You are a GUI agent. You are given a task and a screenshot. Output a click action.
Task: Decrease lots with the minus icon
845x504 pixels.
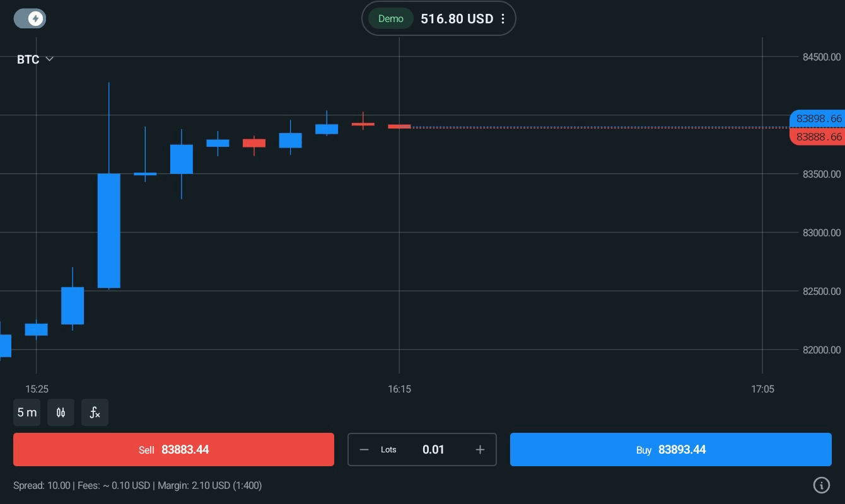tap(364, 450)
